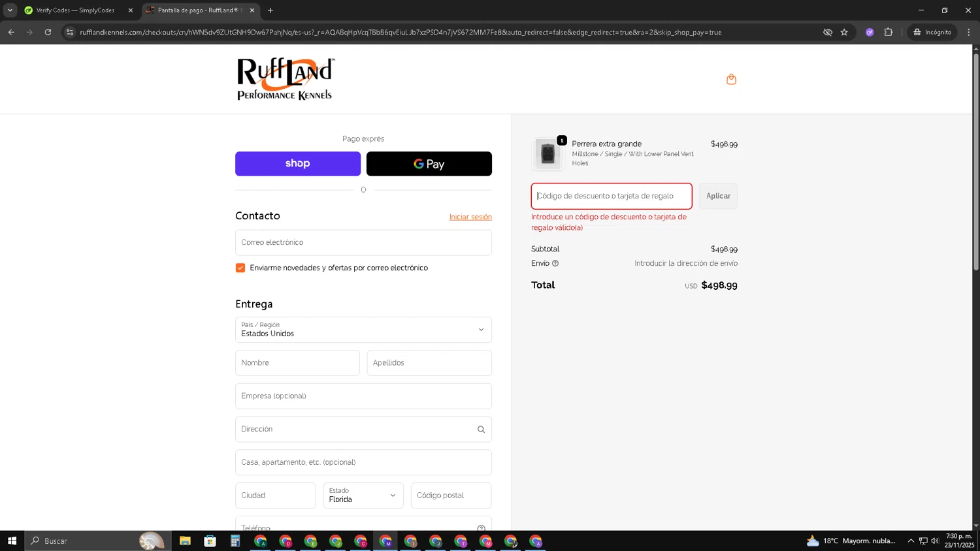This screenshot has height=551, width=980.
Task: Close the Verify Codes tab
Action: coord(131,10)
